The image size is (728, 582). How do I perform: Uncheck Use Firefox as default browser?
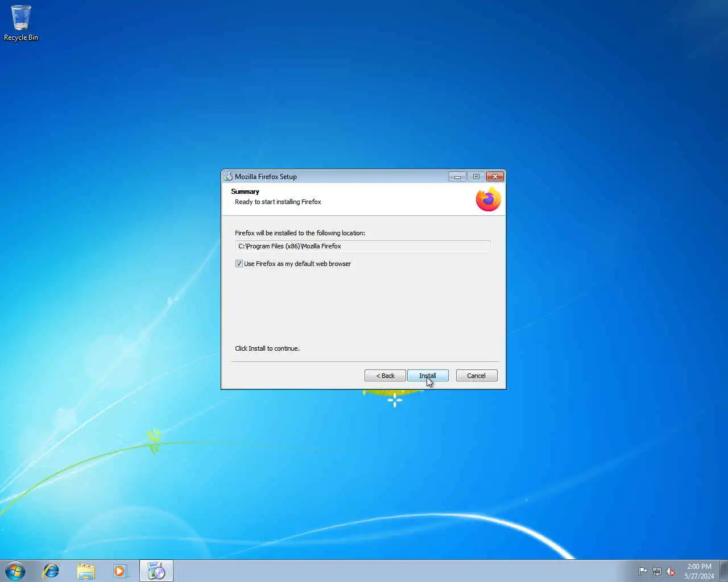point(239,264)
